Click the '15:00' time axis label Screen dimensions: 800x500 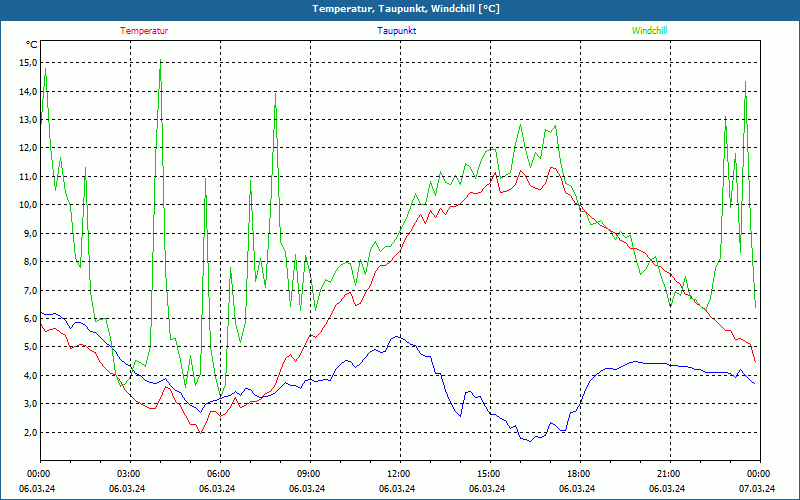click(490, 474)
